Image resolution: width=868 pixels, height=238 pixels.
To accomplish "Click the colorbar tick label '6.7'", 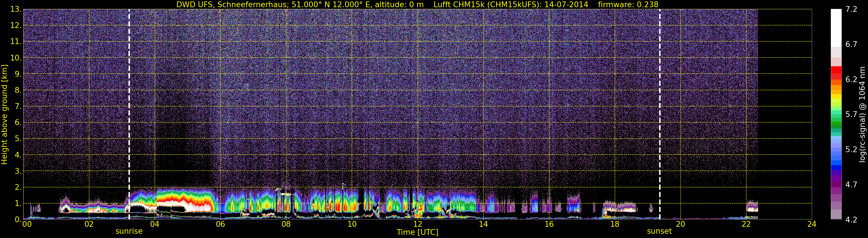I will point(851,44).
